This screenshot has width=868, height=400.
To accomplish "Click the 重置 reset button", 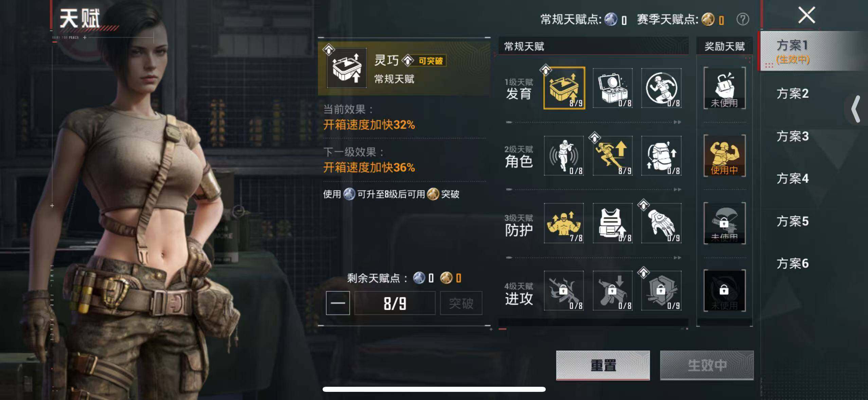I will click(x=603, y=365).
